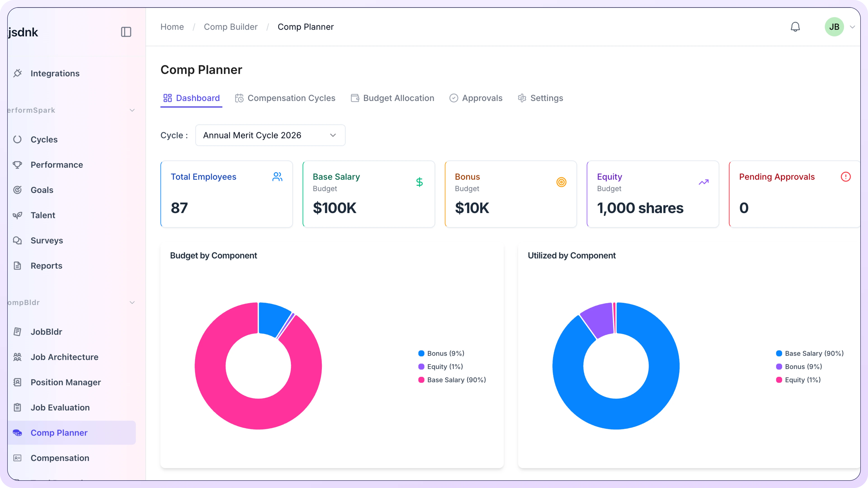The width and height of the screenshot is (868, 488).
Task: Click the Base Salary dollar icon
Action: [x=419, y=182]
